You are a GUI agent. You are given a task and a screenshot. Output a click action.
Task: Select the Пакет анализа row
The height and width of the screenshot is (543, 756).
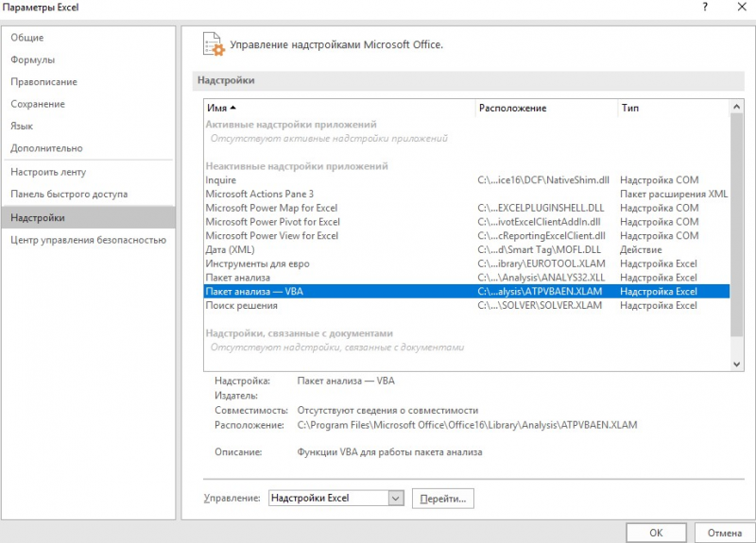tap(467, 278)
